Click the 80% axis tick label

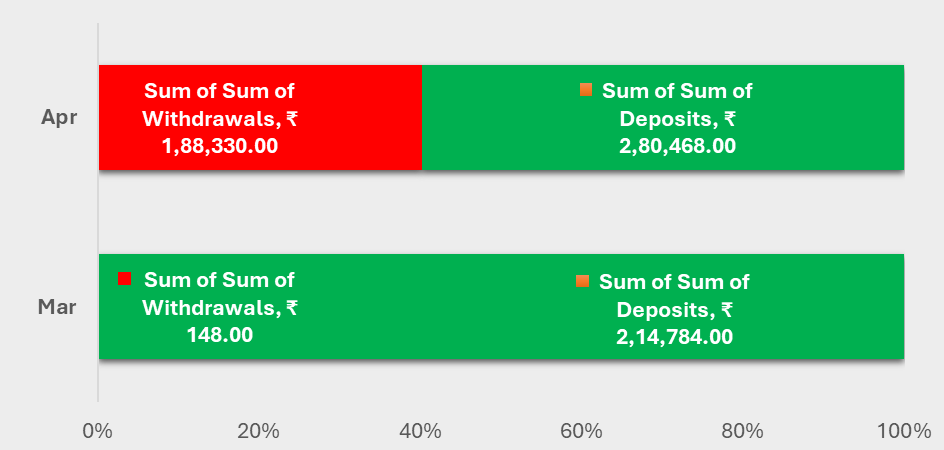click(x=742, y=431)
